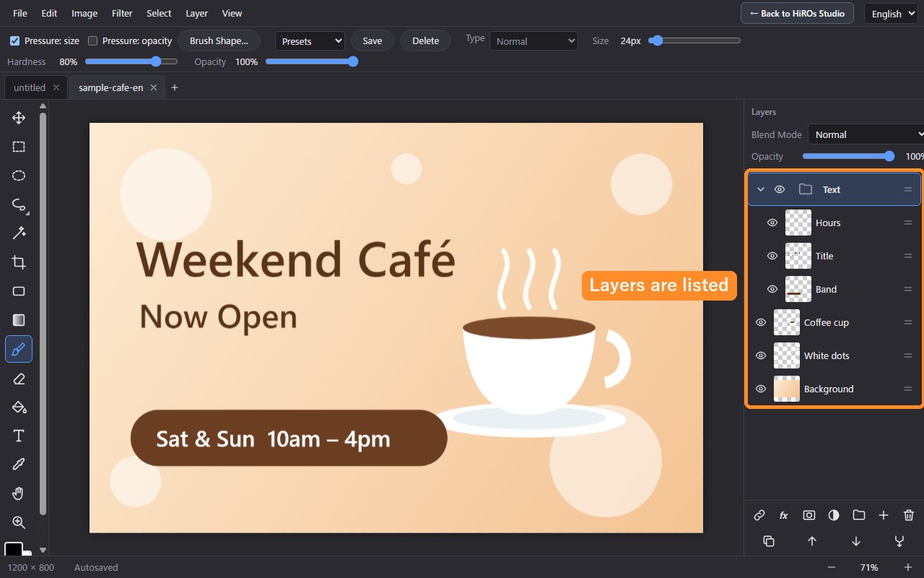Click the Coffee cup layer thumbnail
Viewport: 924px width, 578px height.
pyautogui.click(x=787, y=322)
